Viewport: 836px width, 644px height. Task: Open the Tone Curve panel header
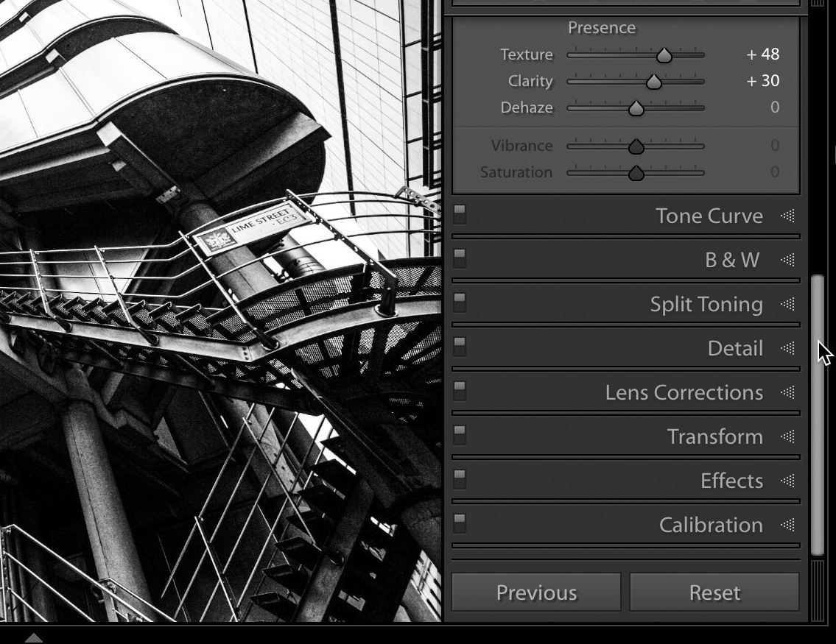tap(626, 216)
